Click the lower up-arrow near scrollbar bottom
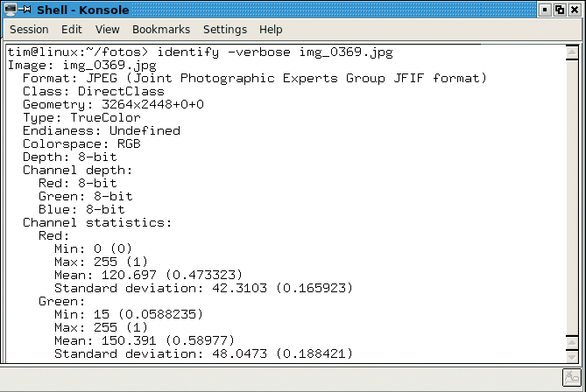Screen dimensions: 586x392 (572, 343)
